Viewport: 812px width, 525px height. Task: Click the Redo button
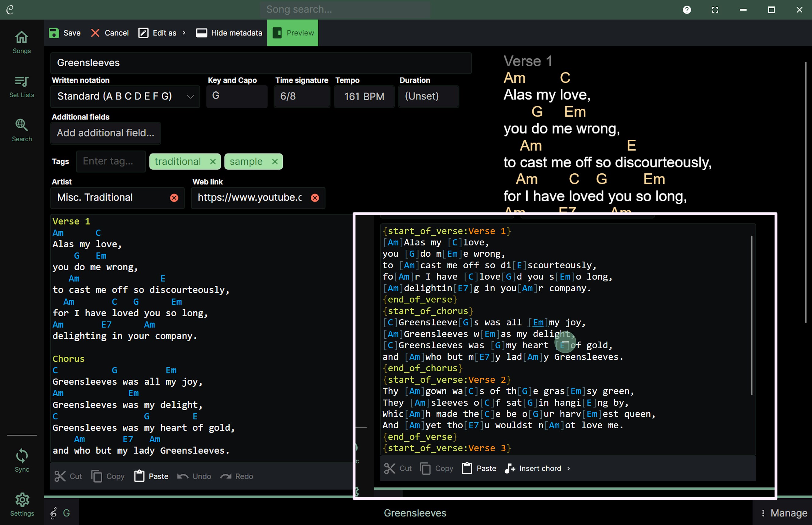pyautogui.click(x=237, y=476)
